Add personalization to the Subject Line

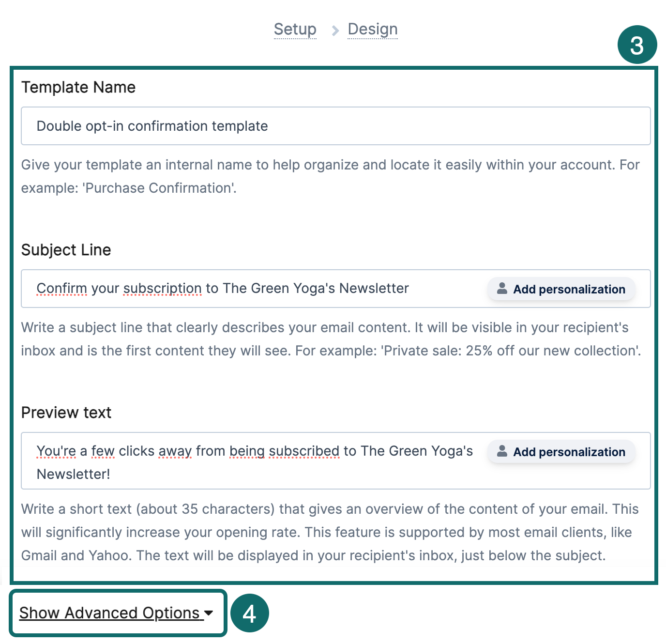click(561, 289)
